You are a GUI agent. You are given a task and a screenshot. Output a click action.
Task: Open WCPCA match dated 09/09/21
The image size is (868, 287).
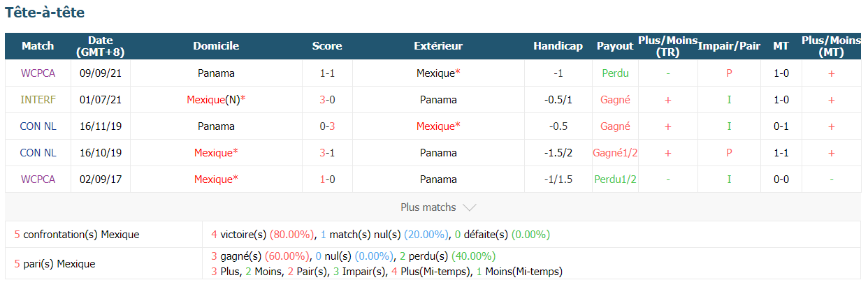coord(38,73)
